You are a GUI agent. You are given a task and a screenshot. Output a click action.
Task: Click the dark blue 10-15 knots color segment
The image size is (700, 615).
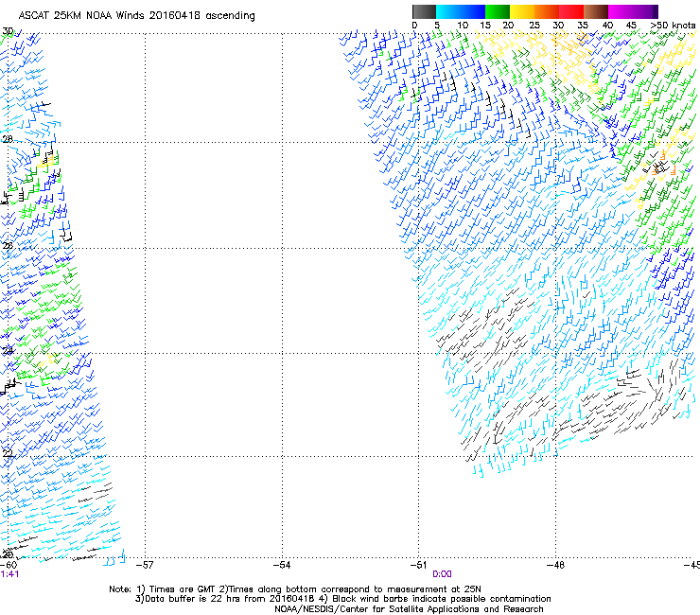(473, 11)
